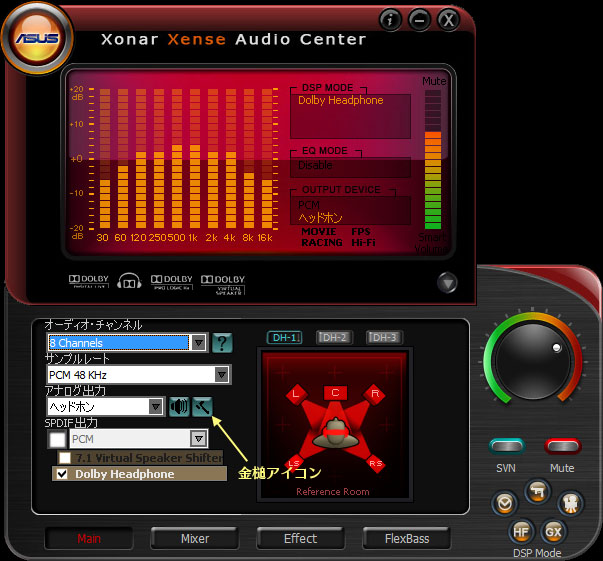Select the LS surround speaker
This screenshot has height=561, width=603.
tap(294, 463)
